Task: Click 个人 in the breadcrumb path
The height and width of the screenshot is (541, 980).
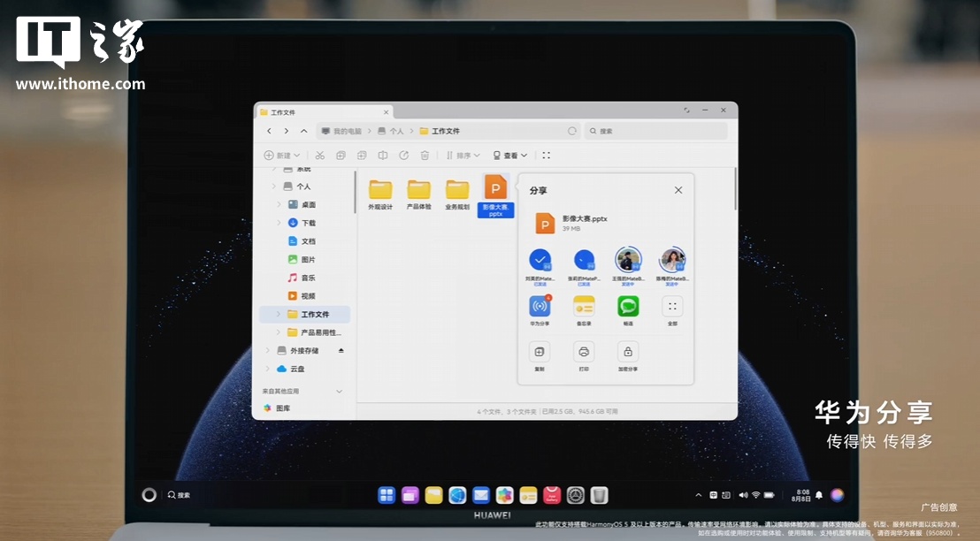Action: click(x=391, y=131)
